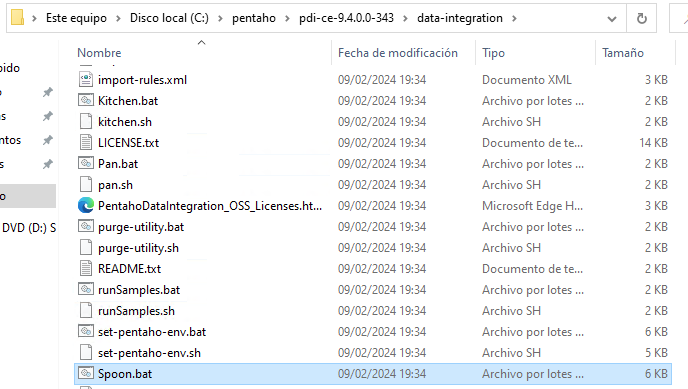This screenshot has height=389, width=688.
Task: Expand the chevron after Este equipo breadcrumb
Action: [x=118, y=18]
